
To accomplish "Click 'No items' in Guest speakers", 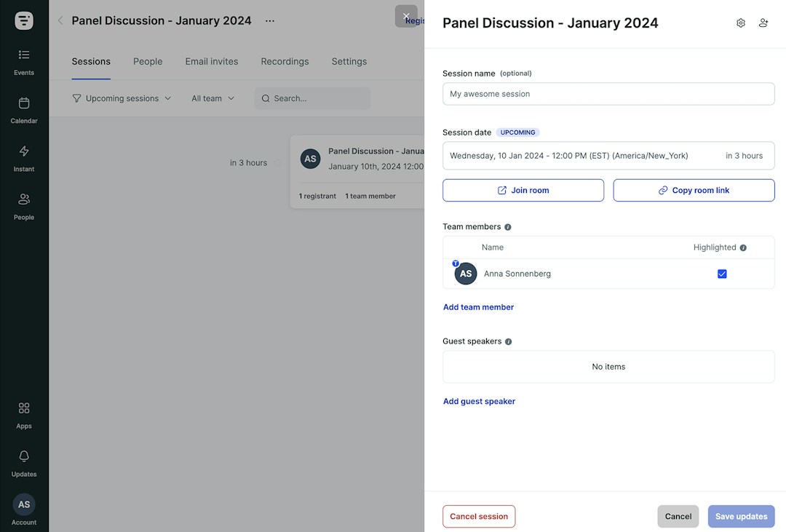I will coord(608,367).
